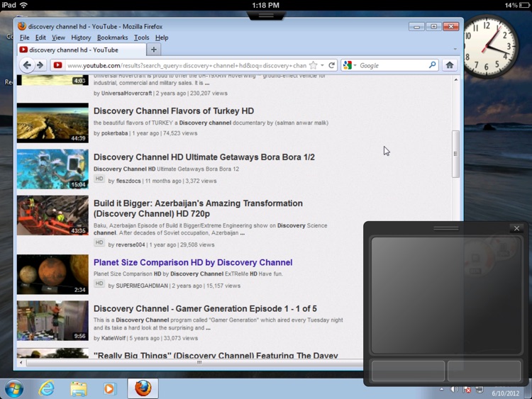Pull down the iPad toolbar handle at top

pyautogui.click(x=266, y=16)
